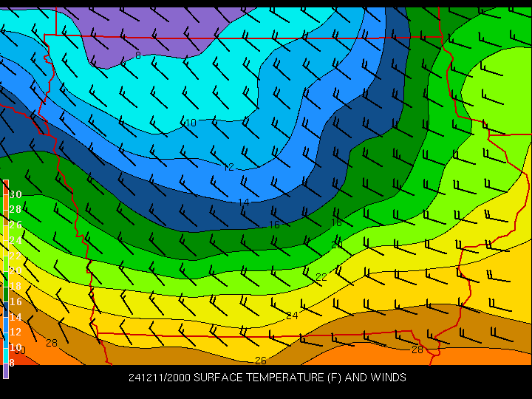The image size is (532, 399).
Task: Select the 24 entry in the color legend
Action: (15, 240)
